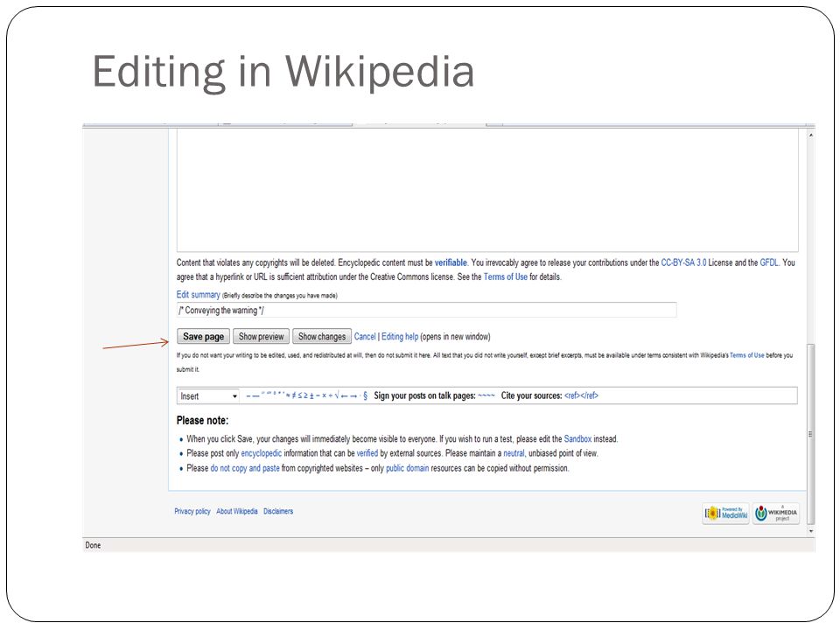The width and height of the screenshot is (840, 630).
Task: Open the CC-BY-SA 3.0 license link
Action: click(683, 262)
